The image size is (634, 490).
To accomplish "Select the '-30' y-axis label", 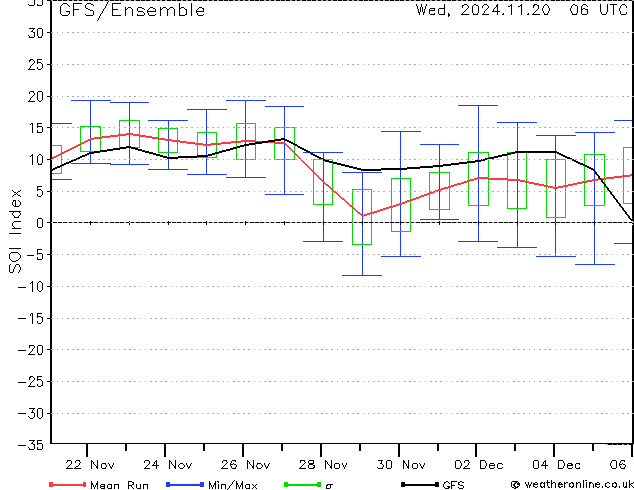I will point(31,413).
